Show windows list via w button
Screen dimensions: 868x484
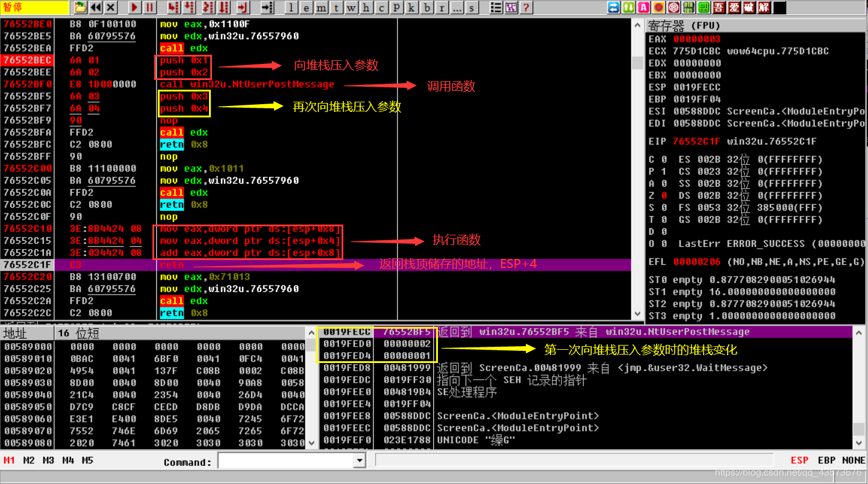[352, 8]
